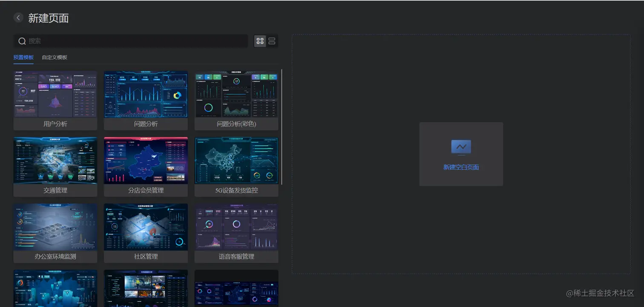The image size is (644, 307).
Task: Select the 预置模板 tab
Action: point(23,57)
